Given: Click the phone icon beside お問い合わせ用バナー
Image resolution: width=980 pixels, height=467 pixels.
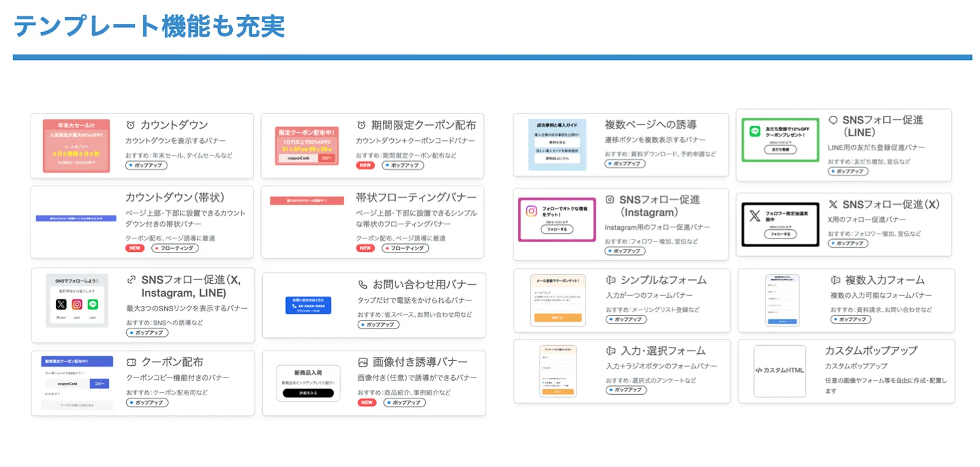Looking at the screenshot, I should pyautogui.click(x=363, y=284).
